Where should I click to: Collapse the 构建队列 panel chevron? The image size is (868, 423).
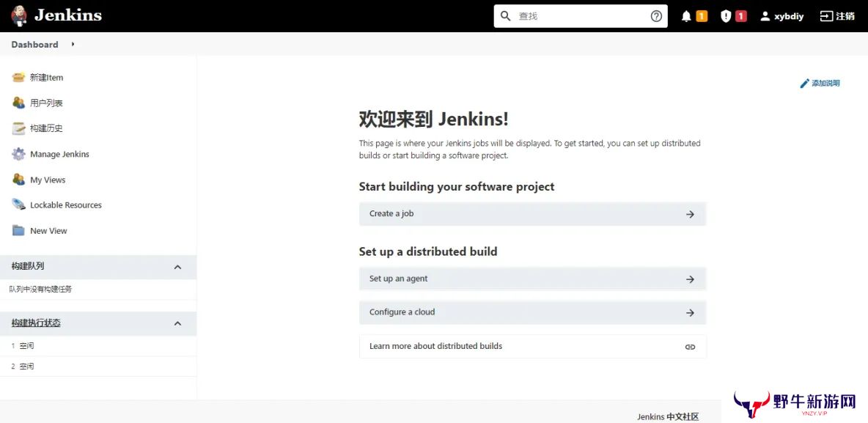pos(177,267)
